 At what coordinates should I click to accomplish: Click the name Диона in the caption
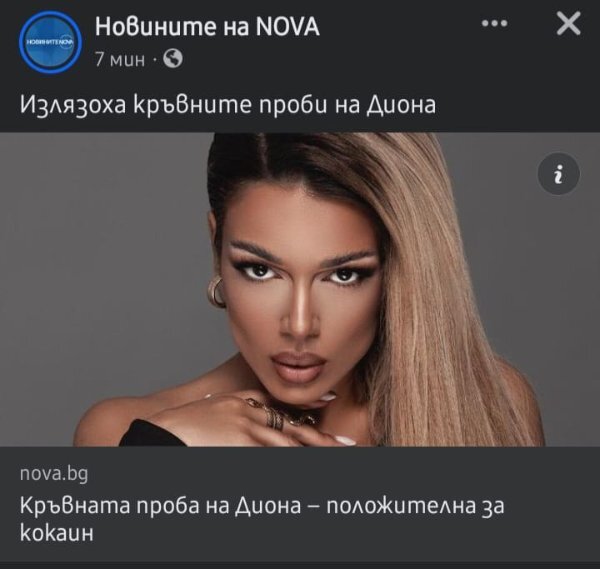401,105
